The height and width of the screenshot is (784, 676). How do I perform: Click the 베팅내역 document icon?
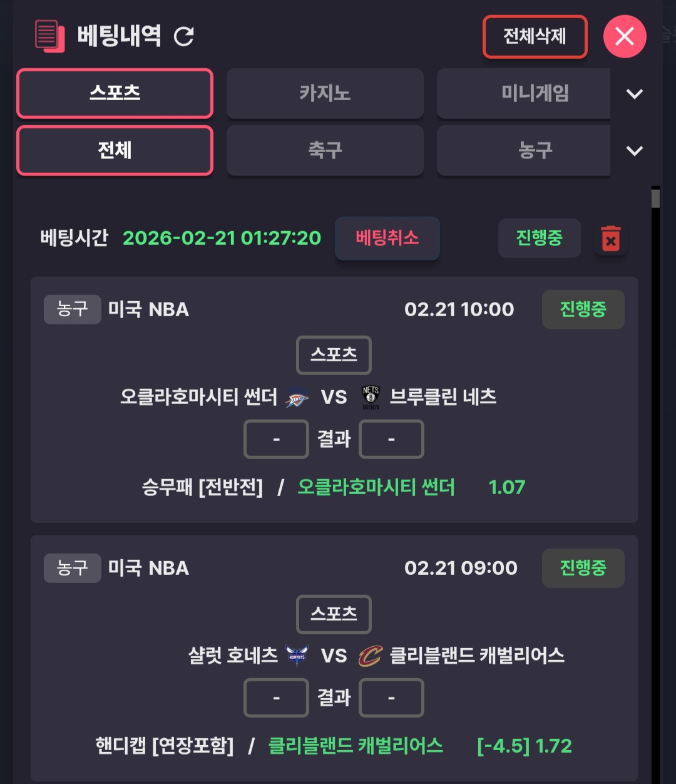[x=50, y=36]
